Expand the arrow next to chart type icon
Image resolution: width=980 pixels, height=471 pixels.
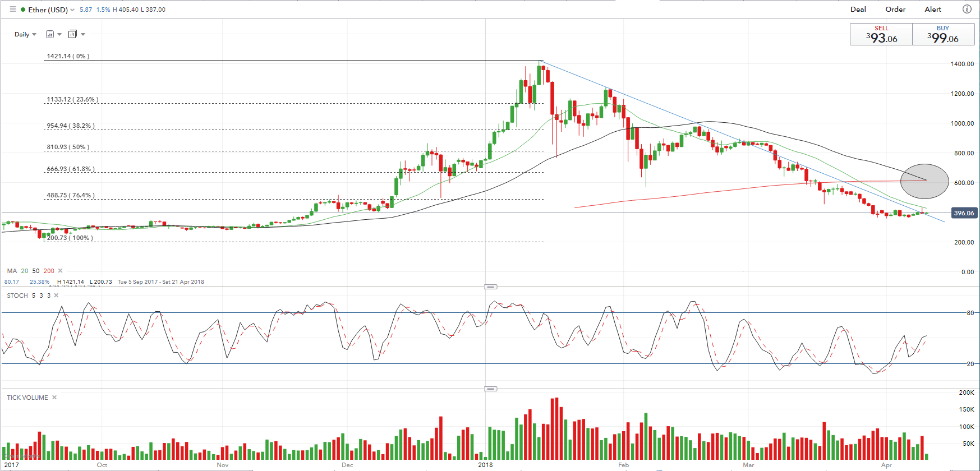(x=83, y=34)
